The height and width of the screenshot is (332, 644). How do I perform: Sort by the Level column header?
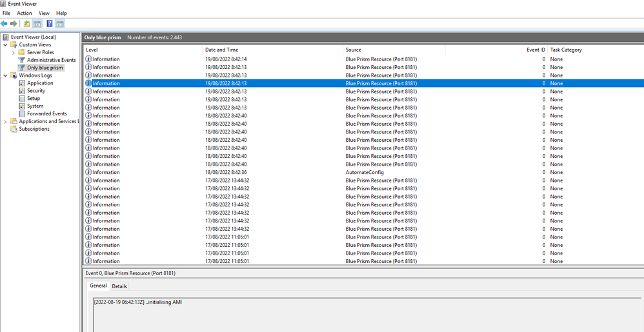click(x=143, y=50)
